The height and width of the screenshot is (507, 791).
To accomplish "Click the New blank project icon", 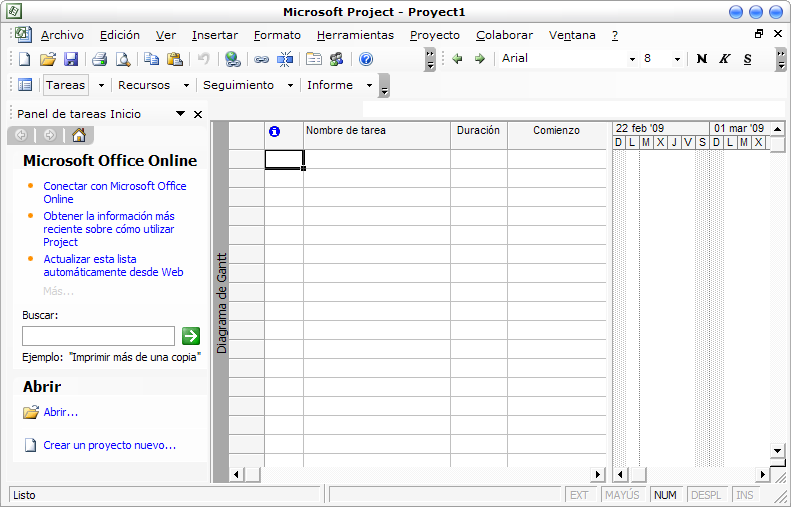I will tap(25, 59).
